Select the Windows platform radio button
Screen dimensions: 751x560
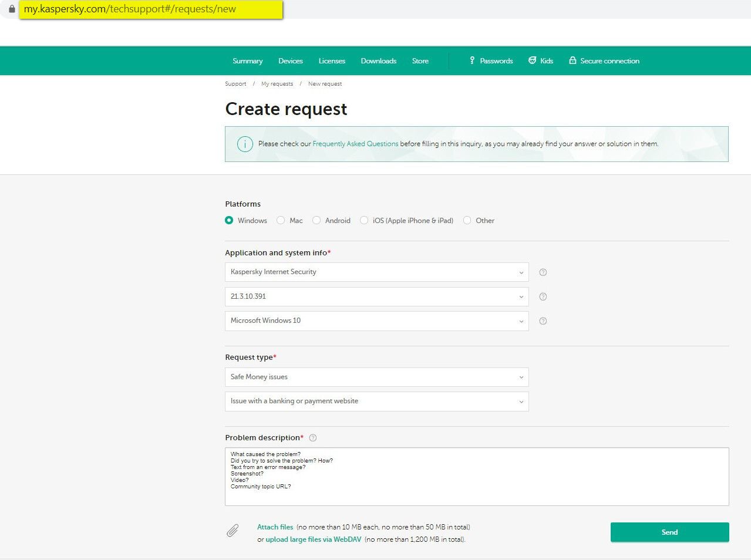(x=229, y=220)
